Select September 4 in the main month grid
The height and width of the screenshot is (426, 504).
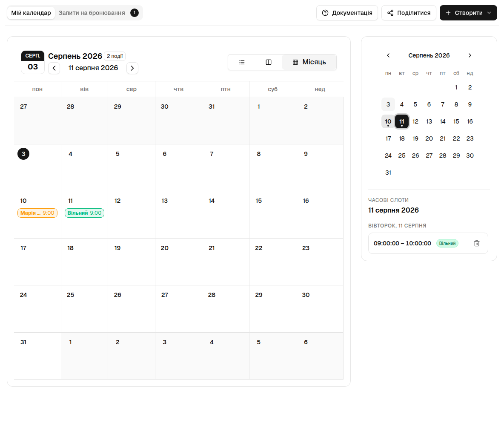point(212,343)
